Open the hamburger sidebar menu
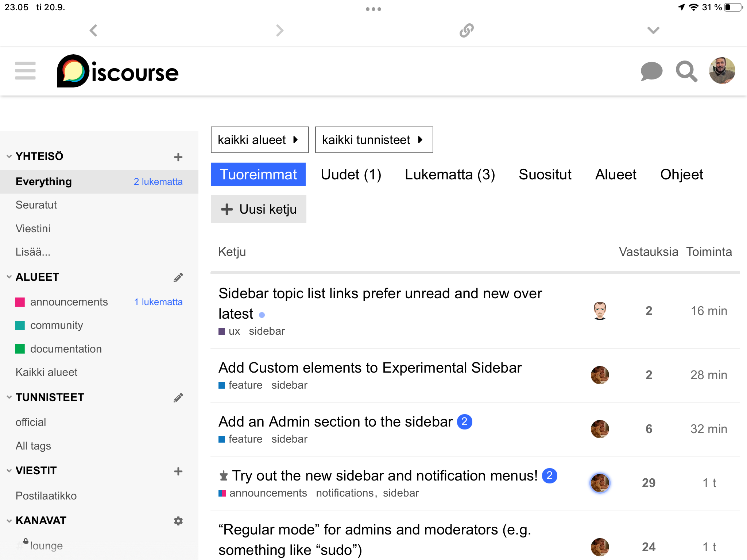Image resolution: width=747 pixels, height=560 pixels. click(x=25, y=71)
